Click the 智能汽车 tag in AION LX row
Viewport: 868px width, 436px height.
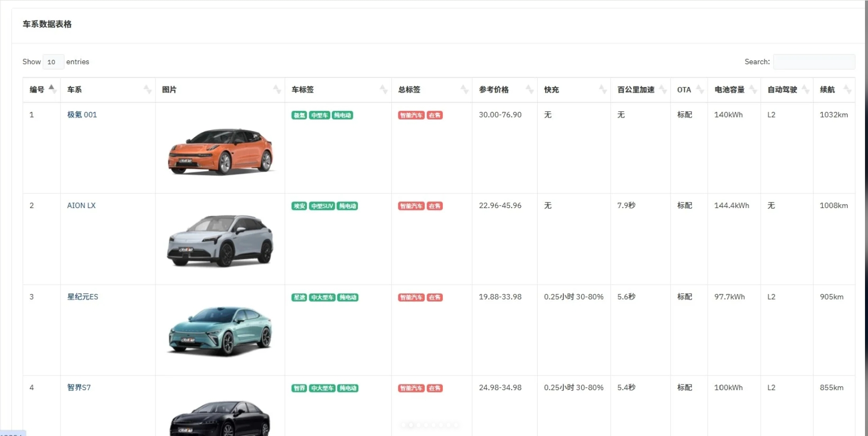(411, 206)
